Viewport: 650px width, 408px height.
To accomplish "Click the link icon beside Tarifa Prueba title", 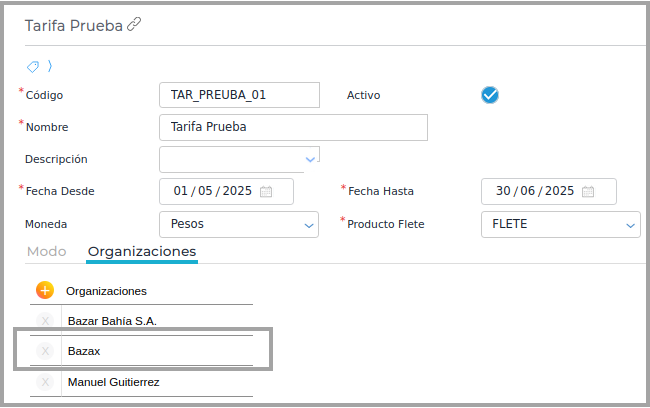I will [x=134, y=25].
